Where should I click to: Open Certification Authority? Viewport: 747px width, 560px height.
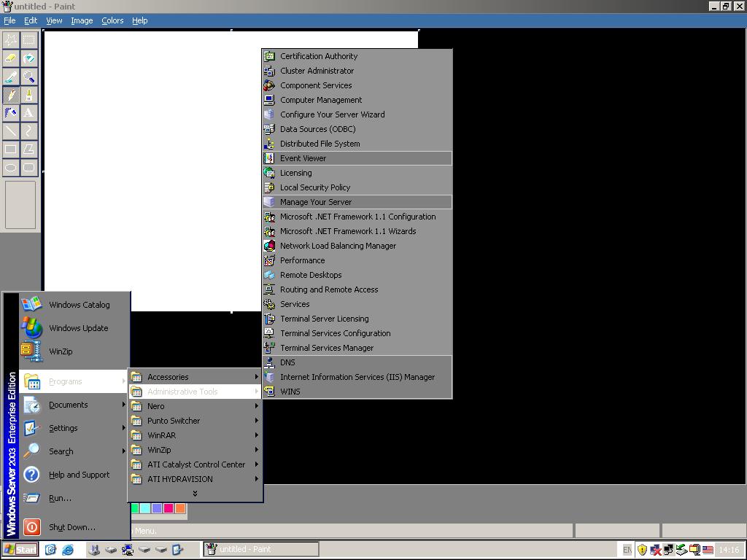point(357,56)
